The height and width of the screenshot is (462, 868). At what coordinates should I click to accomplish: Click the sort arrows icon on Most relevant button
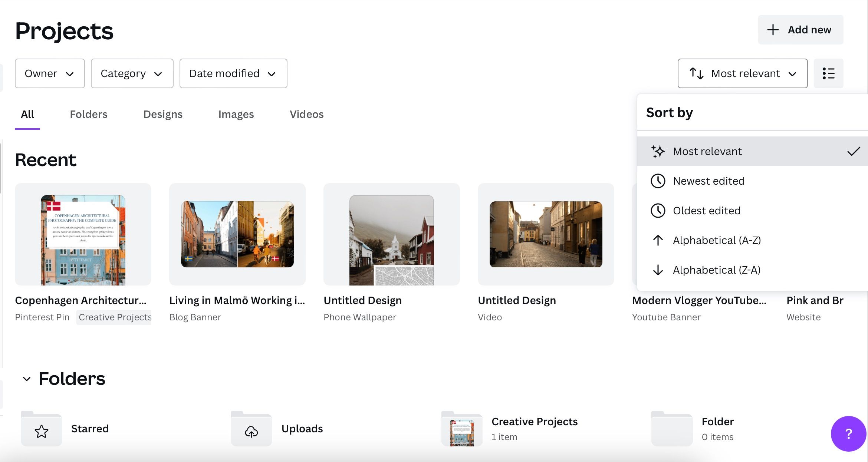(697, 73)
